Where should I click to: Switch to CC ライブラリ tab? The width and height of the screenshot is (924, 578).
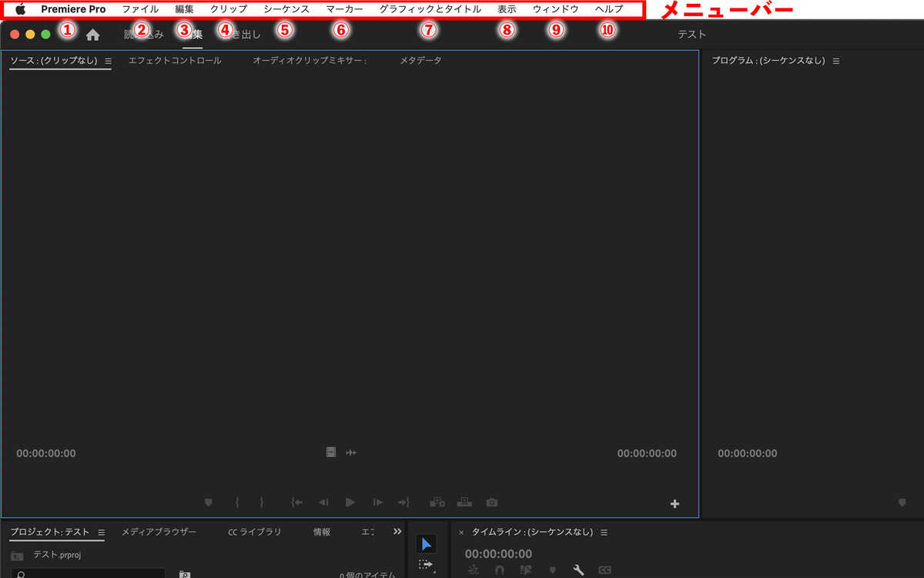(255, 532)
